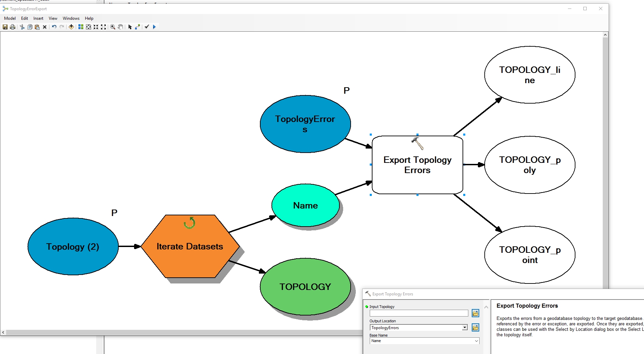The image size is (644, 354).
Task: Open the Help menu
Action: click(89, 18)
